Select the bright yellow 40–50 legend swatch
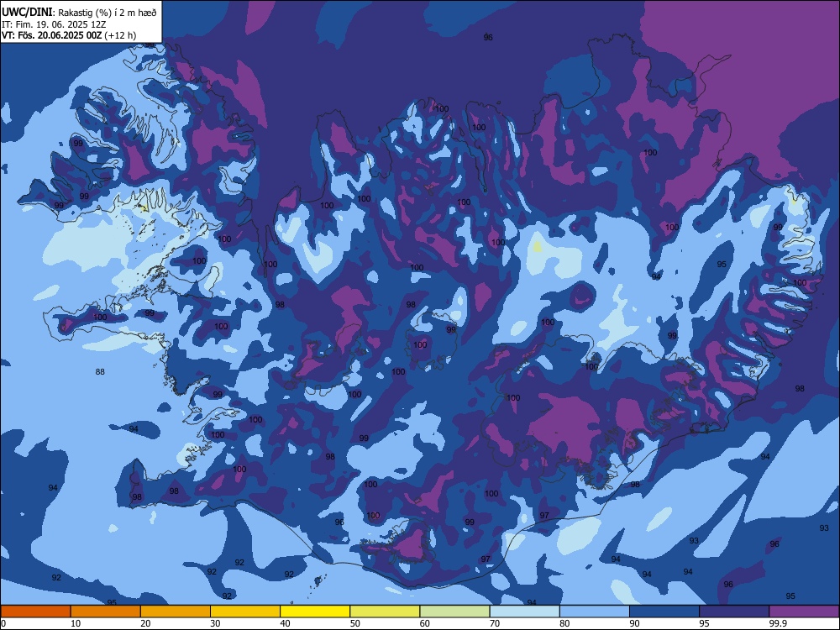This screenshot has width=840, height=630. point(315,612)
